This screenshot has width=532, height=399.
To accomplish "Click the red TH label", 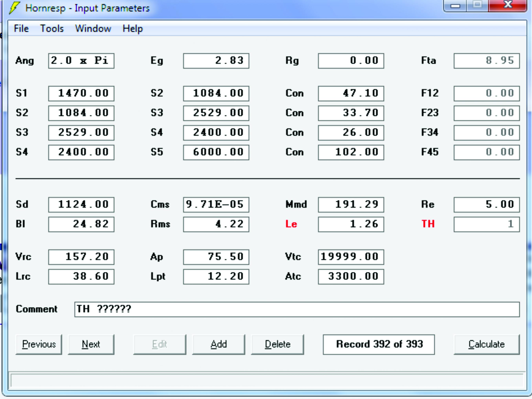I will click(x=428, y=224).
